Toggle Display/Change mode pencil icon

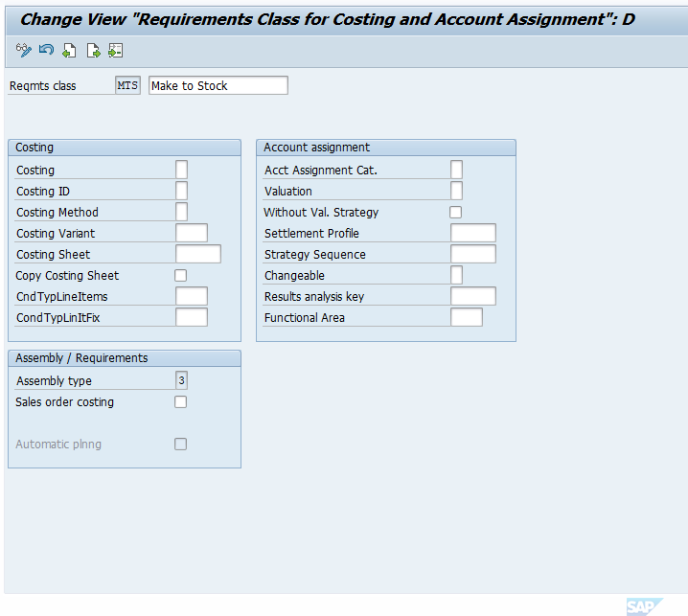(23, 51)
